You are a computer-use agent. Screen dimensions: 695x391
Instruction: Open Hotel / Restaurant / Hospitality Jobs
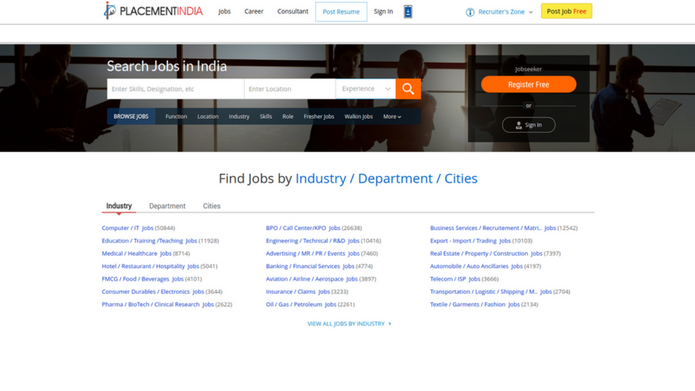click(150, 266)
